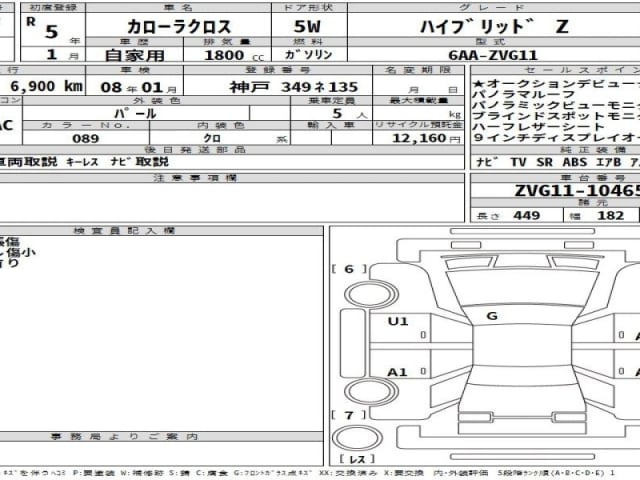Select the ★オークションデビュー sales point
Viewport: 640px width, 480px height.
click(556, 84)
